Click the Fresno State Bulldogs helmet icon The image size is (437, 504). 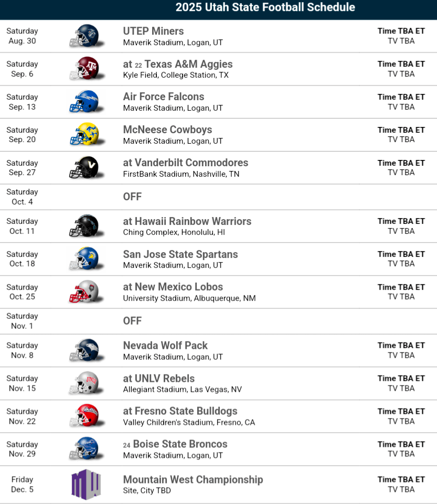point(84,416)
